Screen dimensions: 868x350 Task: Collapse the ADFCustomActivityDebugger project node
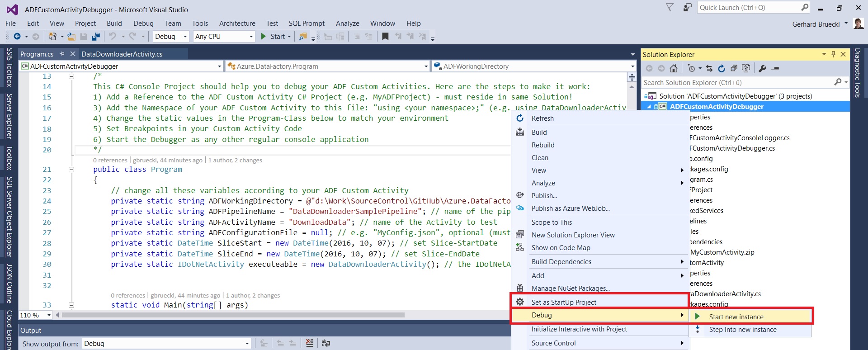649,107
